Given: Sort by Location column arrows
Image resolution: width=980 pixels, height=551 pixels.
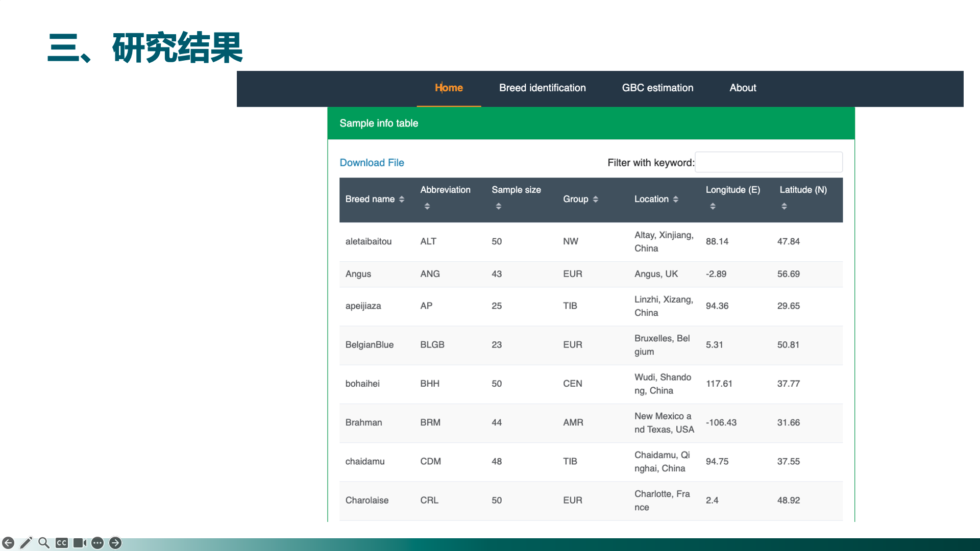Looking at the screenshot, I should tap(676, 199).
